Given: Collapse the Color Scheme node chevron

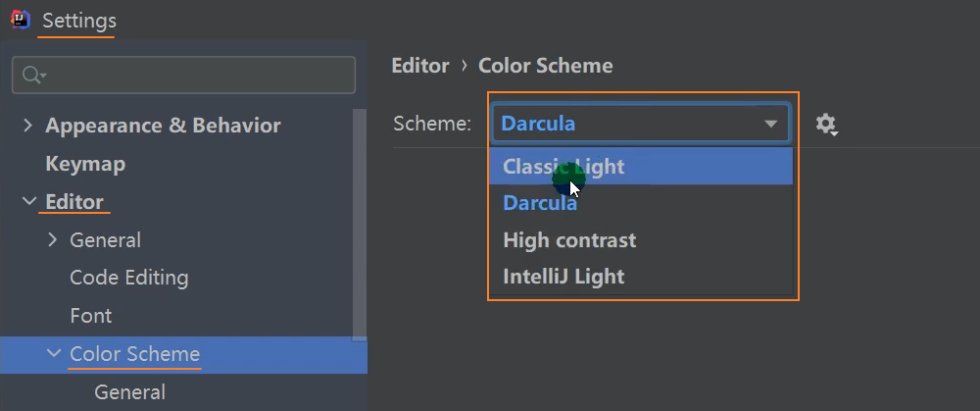Looking at the screenshot, I should pos(53,354).
